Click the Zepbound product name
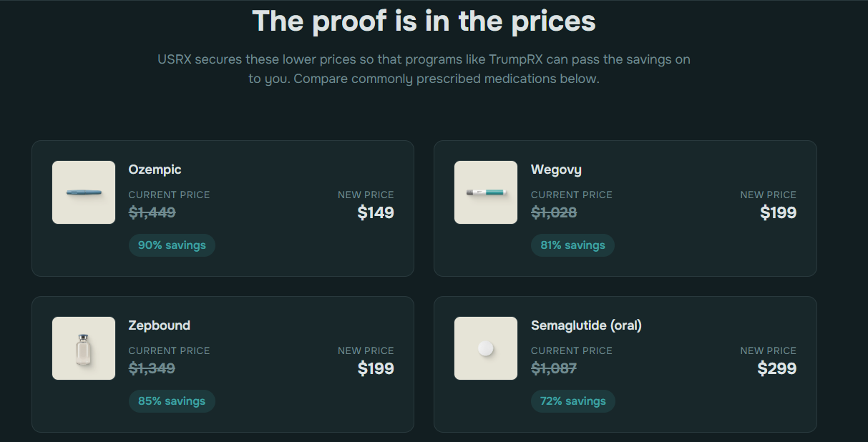868x442 pixels. click(x=159, y=325)
